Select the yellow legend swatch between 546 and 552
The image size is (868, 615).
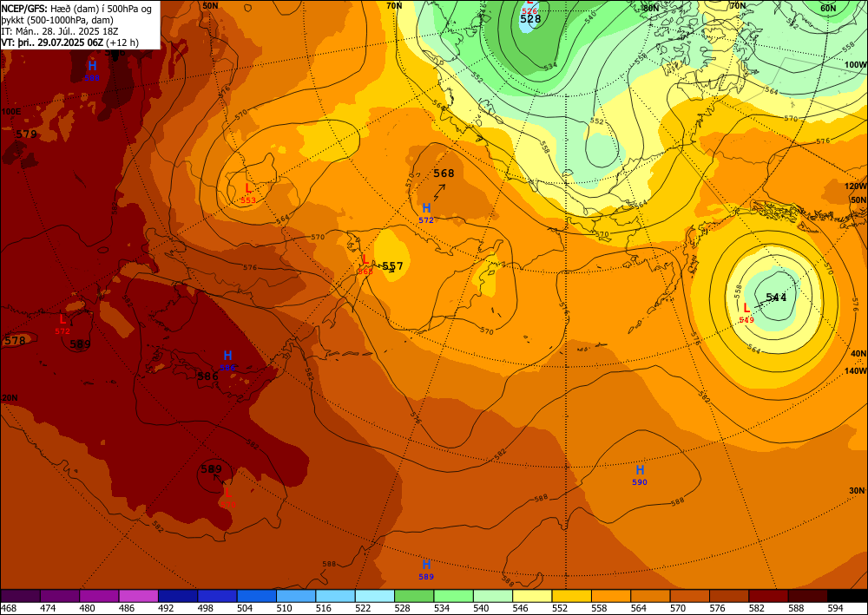532,596
